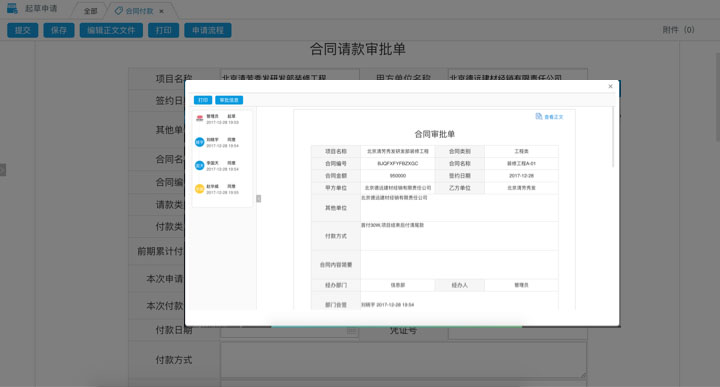
Task: Click the background page 打印 toolbar button
Action: click(x=163, y=30)
